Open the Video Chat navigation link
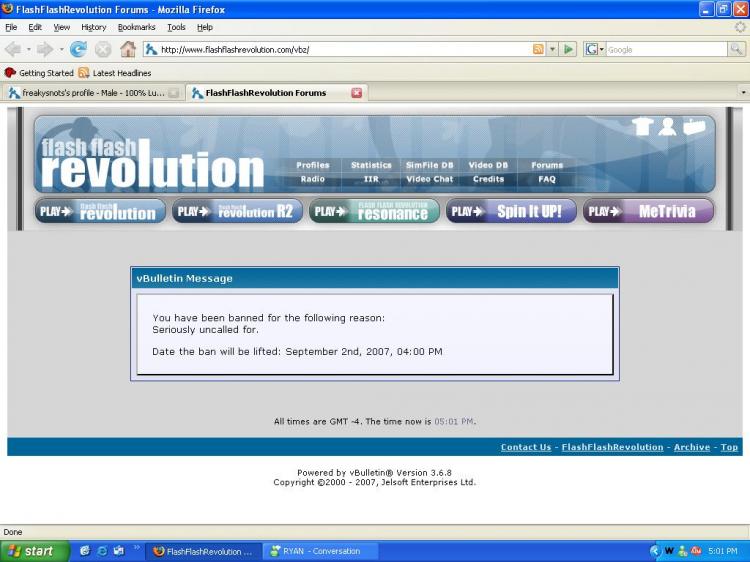 click(430, 179)
